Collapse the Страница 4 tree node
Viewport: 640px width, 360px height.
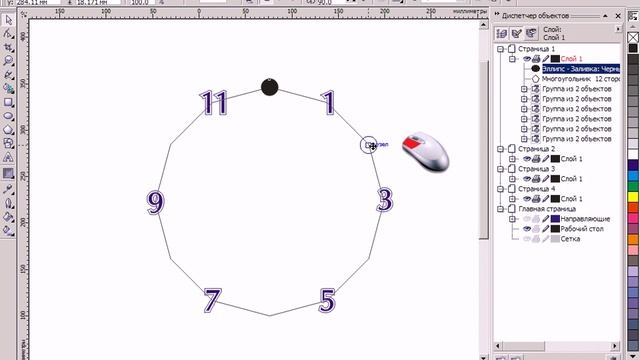500,189
